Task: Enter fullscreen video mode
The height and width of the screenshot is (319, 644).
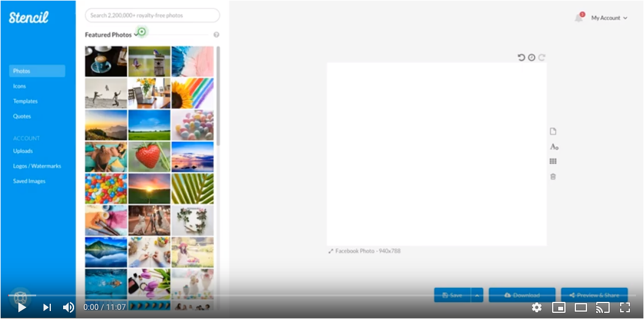Action: (x=624, y=307)
